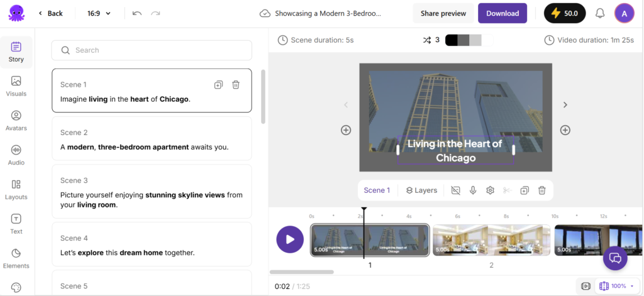The width and height of the screenshot is (644, 296).
Task: Click the Search scenes input field
Action: [x=152, y=50]
